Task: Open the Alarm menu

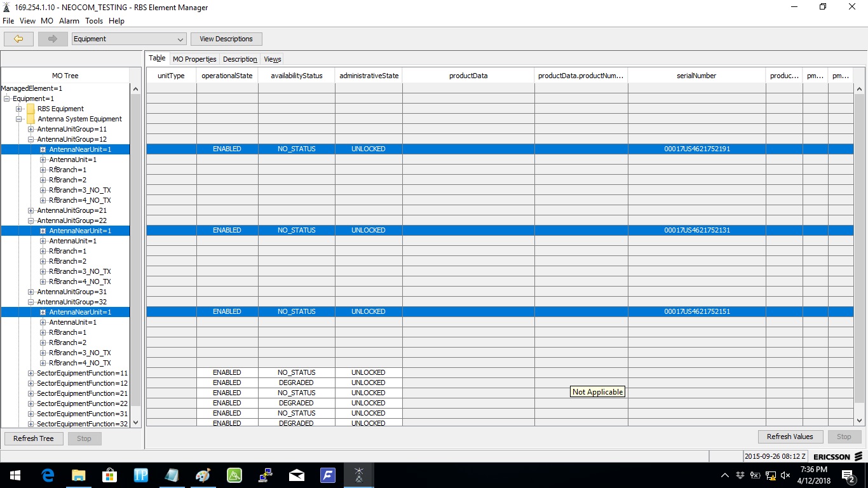Action: tap(69, 21)
